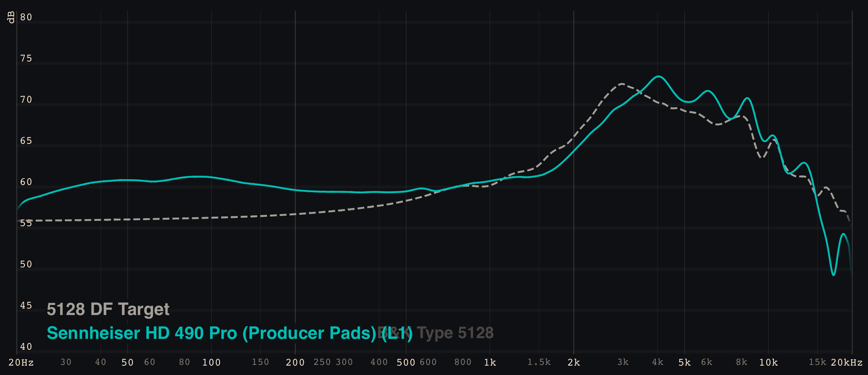Click the 100 Hz axis marker
The image size is (868, 375).
[x=212, y=362]
